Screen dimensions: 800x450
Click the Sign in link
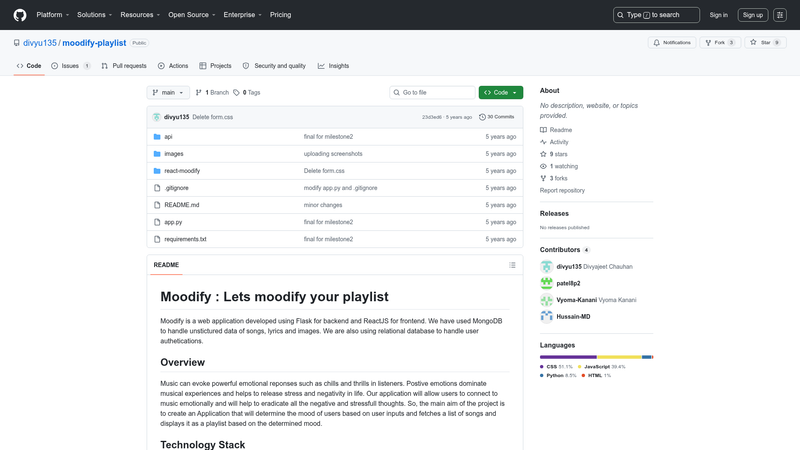(718, 15)
